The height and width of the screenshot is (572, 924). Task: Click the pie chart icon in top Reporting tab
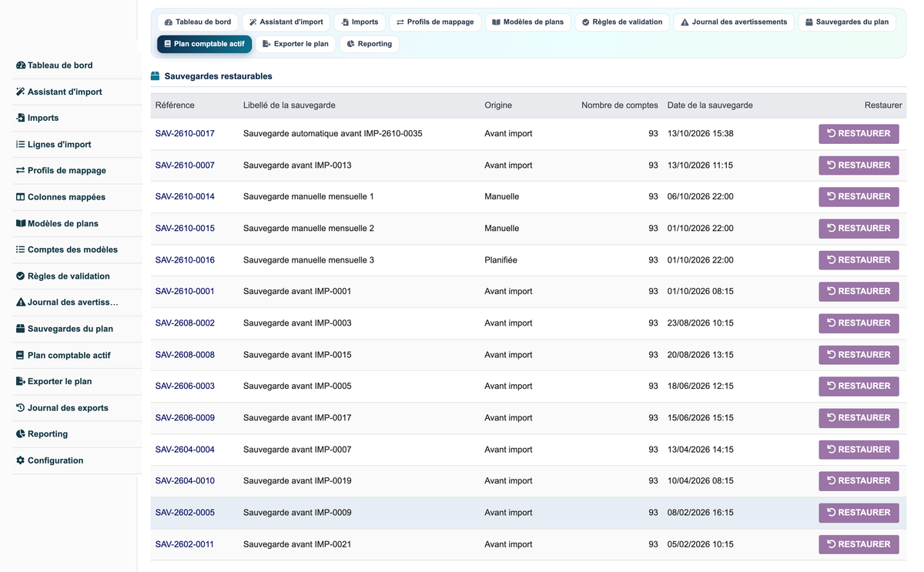(350, 44)
